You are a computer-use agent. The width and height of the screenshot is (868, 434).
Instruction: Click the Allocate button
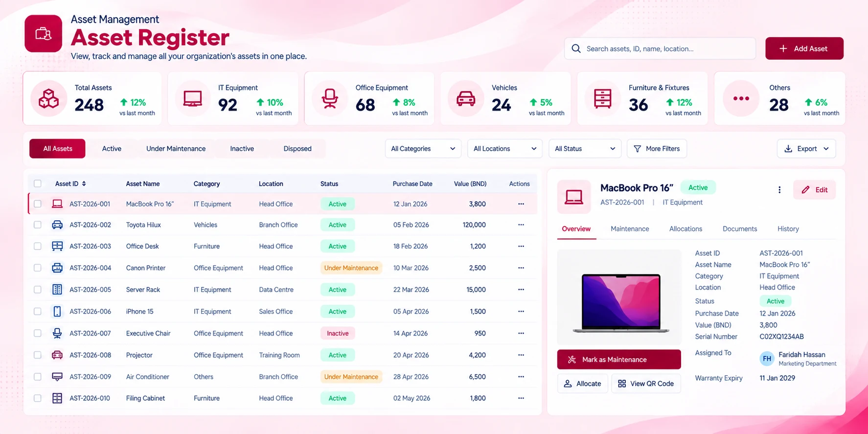tap(582, 384)
